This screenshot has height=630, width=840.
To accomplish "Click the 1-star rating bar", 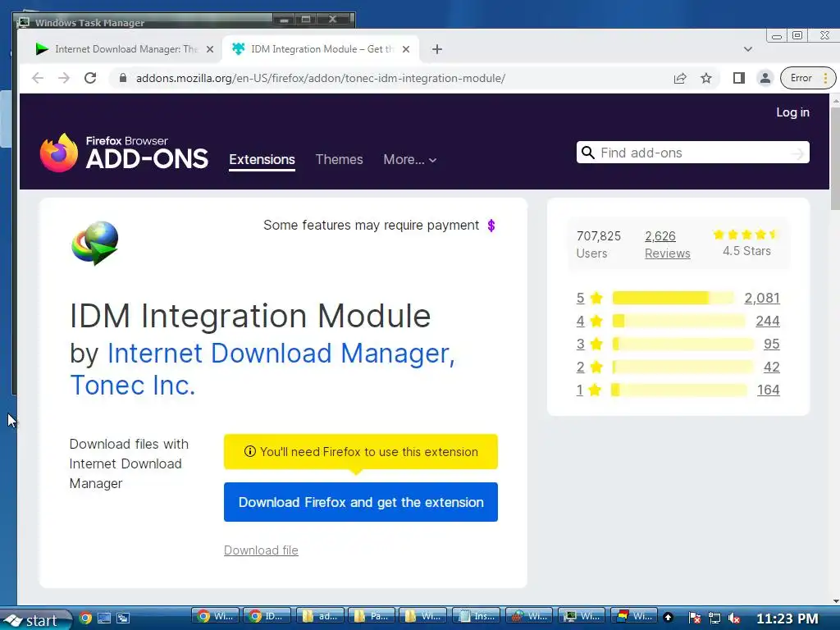I will click(x=678, y=390).
